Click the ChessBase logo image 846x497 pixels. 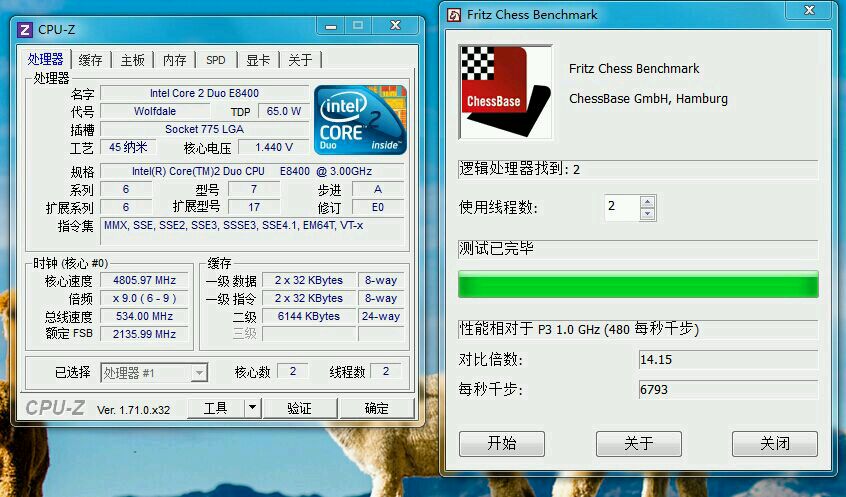click(506, 92)
